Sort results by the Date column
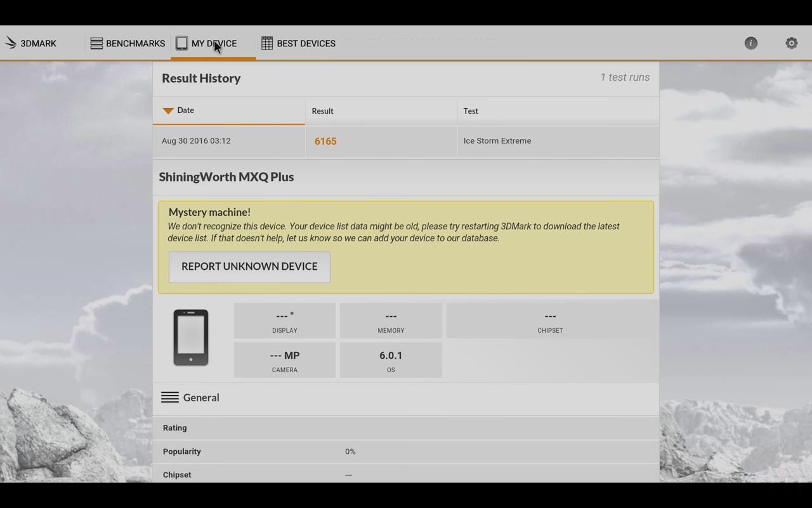The height and width of the screenshot is (508, 812). tap(229, 110)
